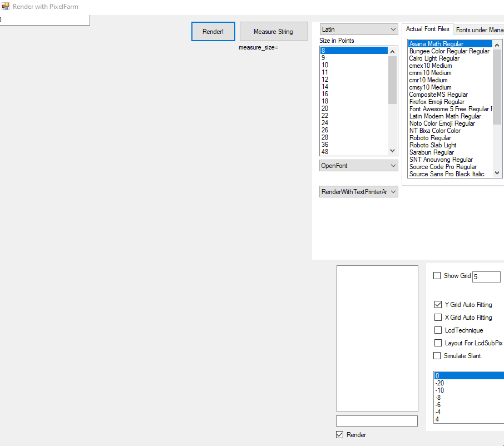Enable the Show Grid checkbox
504x446 pixels.
pyautogui.click(x=437, y=275)
